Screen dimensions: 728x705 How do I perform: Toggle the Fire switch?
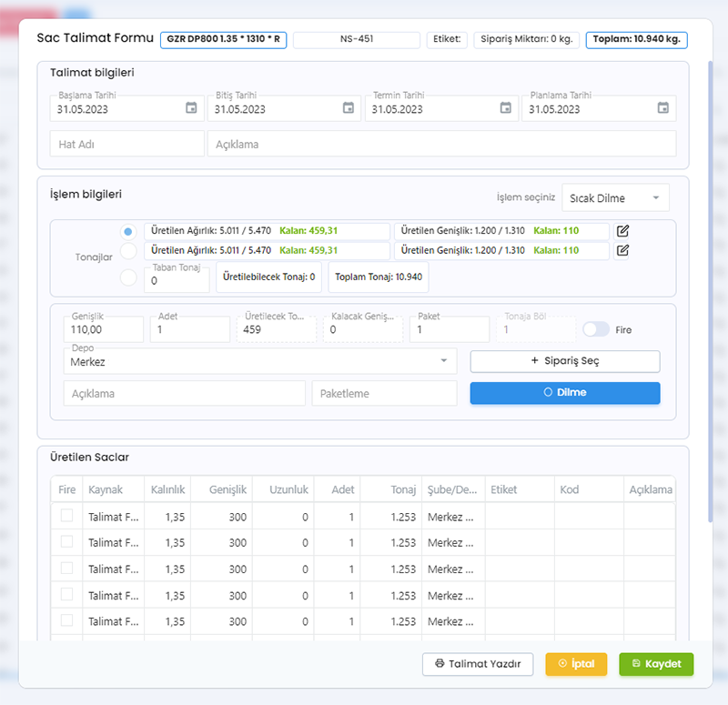click(596, 329)
